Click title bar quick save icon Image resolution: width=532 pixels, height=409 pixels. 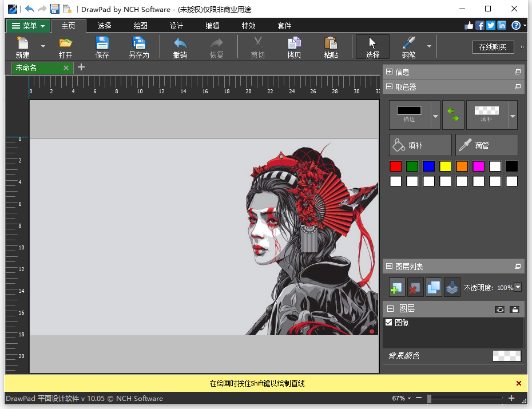click(x=54, y=9)
